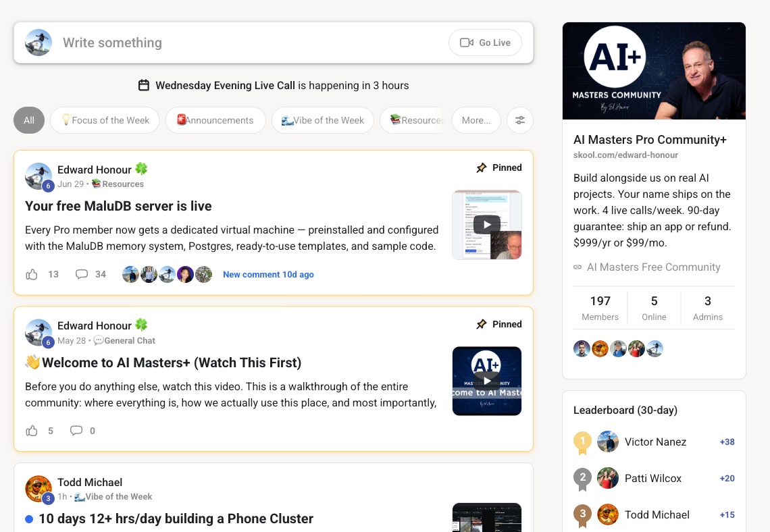Expand the More... categories dropdown

click(476, 120)
